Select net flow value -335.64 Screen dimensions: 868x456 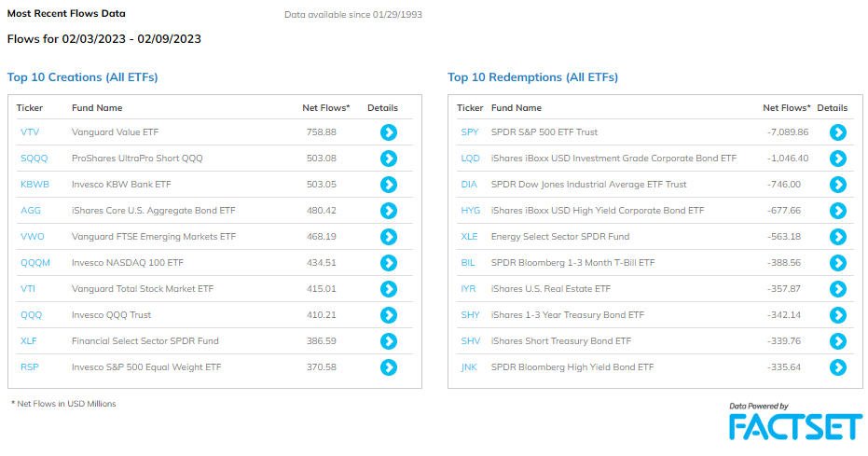(784, 366)
